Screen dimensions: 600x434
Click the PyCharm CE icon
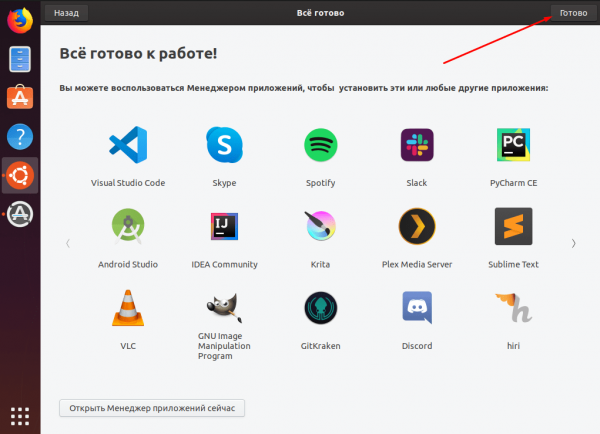(514, 145)
